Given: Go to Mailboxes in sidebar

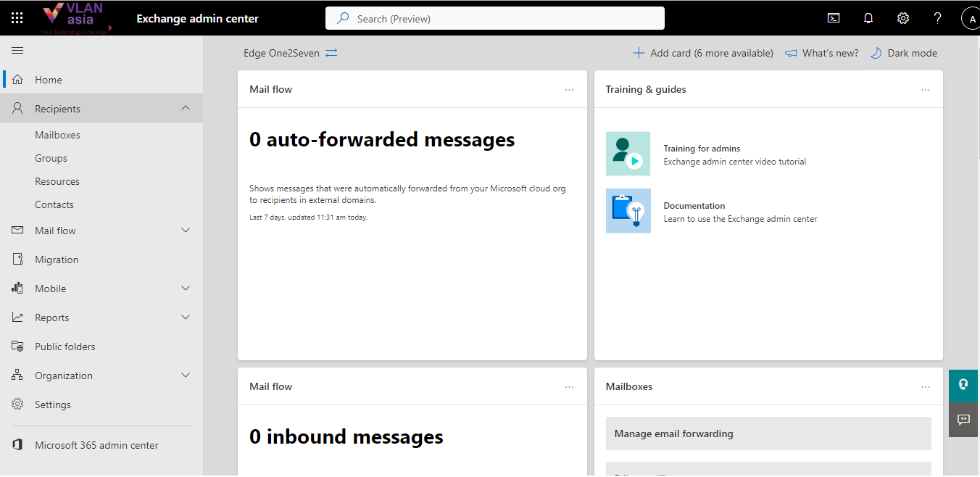Looking at the screenshot, I should tap(57, 135).
